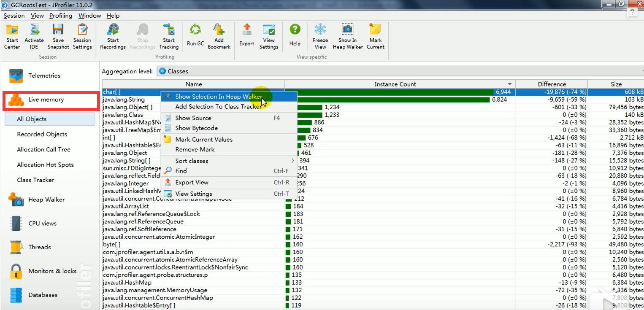Select the java.util.ArrayList row
This screenshot has height=310, width=644.
[373, 206]
